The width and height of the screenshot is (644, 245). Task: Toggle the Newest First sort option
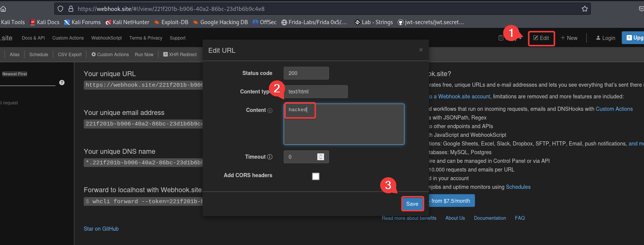pos(15,74)
